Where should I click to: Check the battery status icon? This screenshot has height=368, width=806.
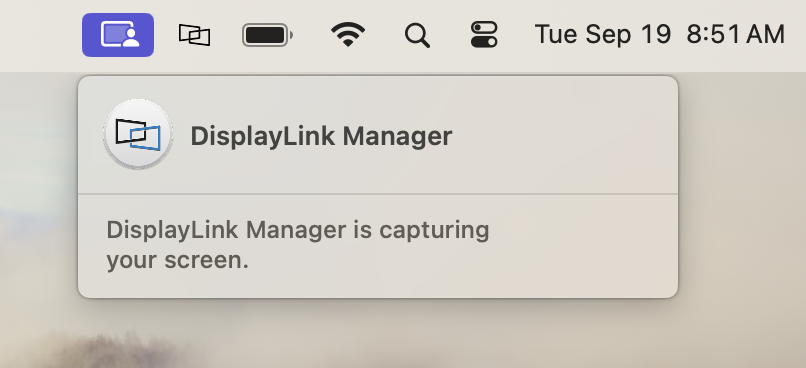(x=268, y=35)
